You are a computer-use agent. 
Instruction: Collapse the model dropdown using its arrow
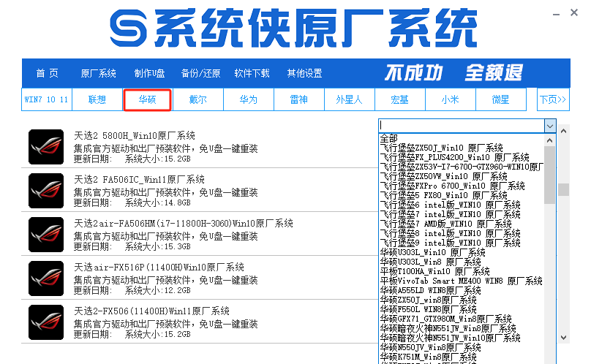click(x=550, y=126)
